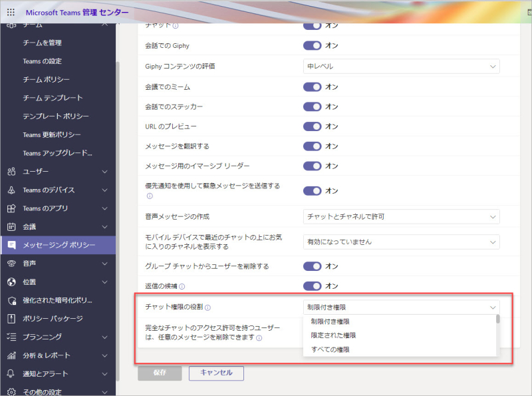Expand Teams のデバイス section chevron

105,190
